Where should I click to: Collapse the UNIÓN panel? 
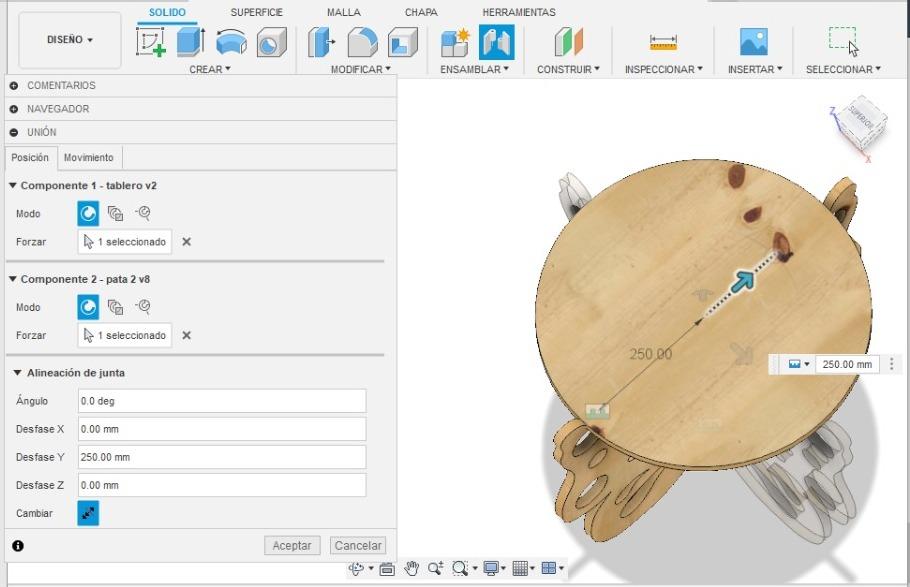click(14, 132)
